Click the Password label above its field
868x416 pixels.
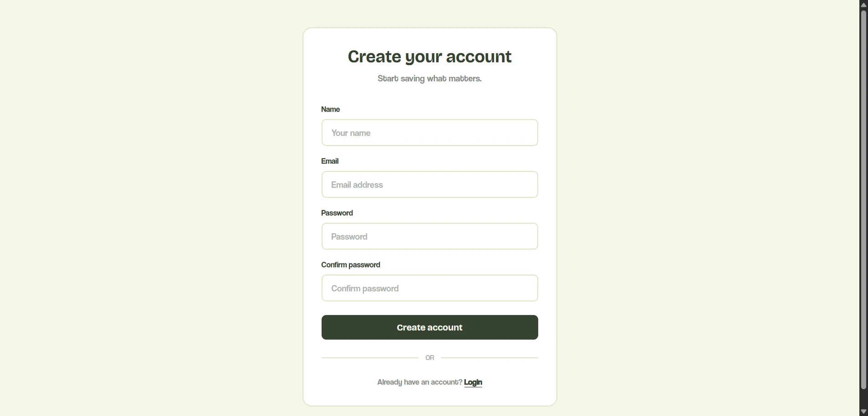(337, 213)
